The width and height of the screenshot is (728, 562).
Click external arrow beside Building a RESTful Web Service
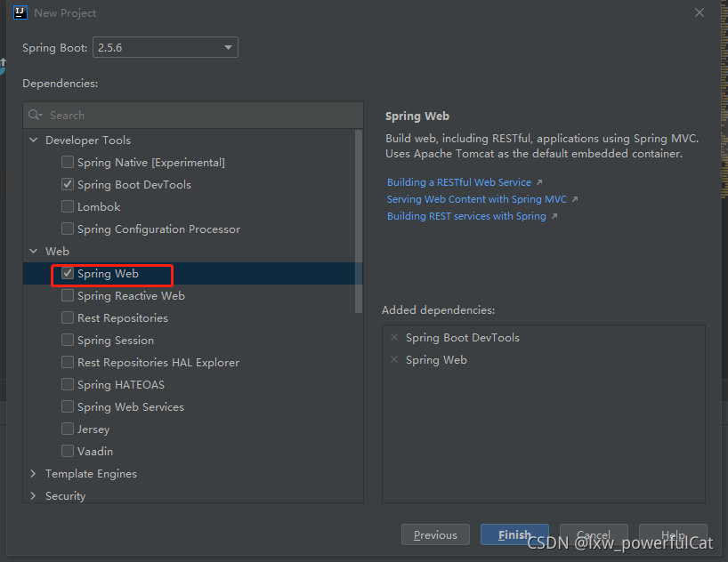pos(539,182)
